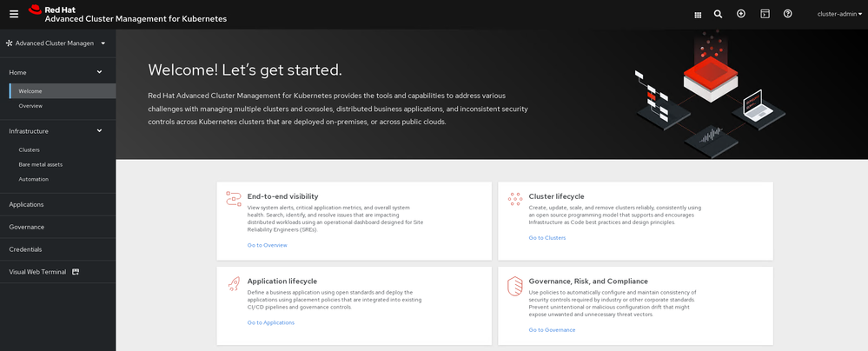Image resolution: width=868 pixels, height=351 pixels.
Task: Click the Go to Clusters link
Action: point(547,238)
